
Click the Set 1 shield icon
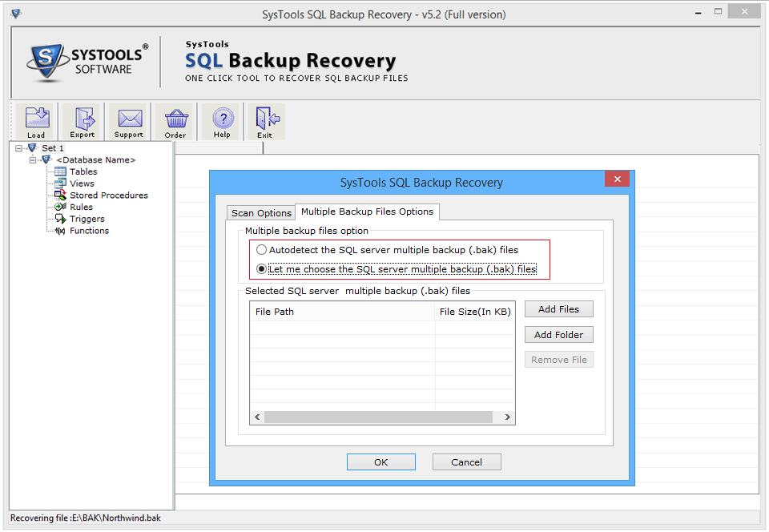33,147
